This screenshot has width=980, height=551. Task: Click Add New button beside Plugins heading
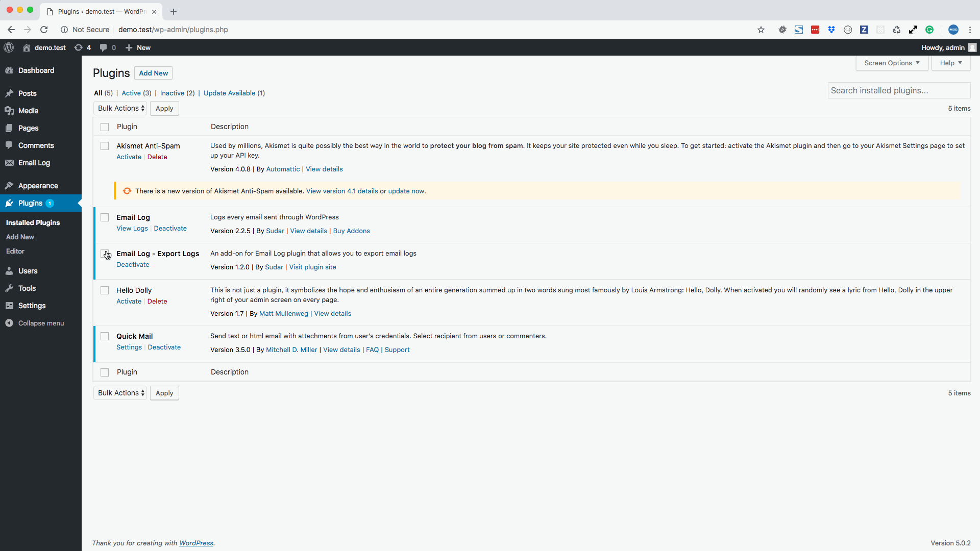tap(153, 73)
